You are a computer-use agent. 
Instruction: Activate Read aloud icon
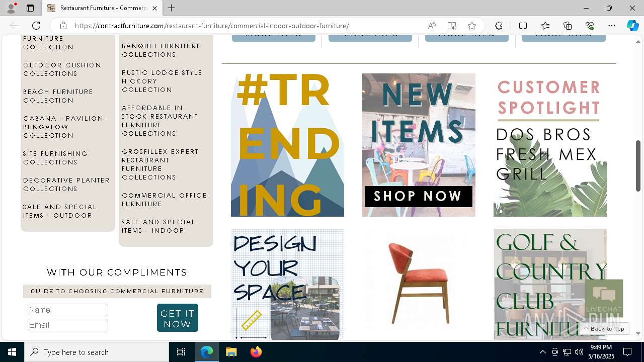pos(432,26)
